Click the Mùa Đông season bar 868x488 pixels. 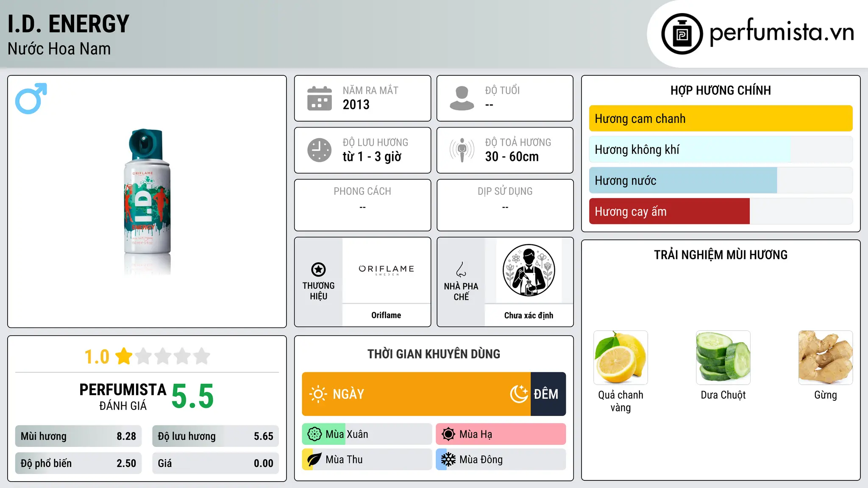tap(501, 460)
